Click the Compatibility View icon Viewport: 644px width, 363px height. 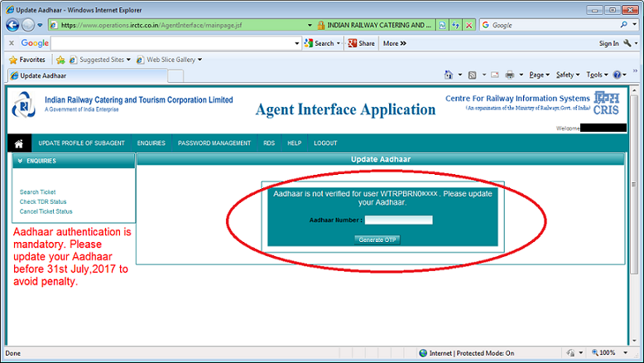click(442, 25)
